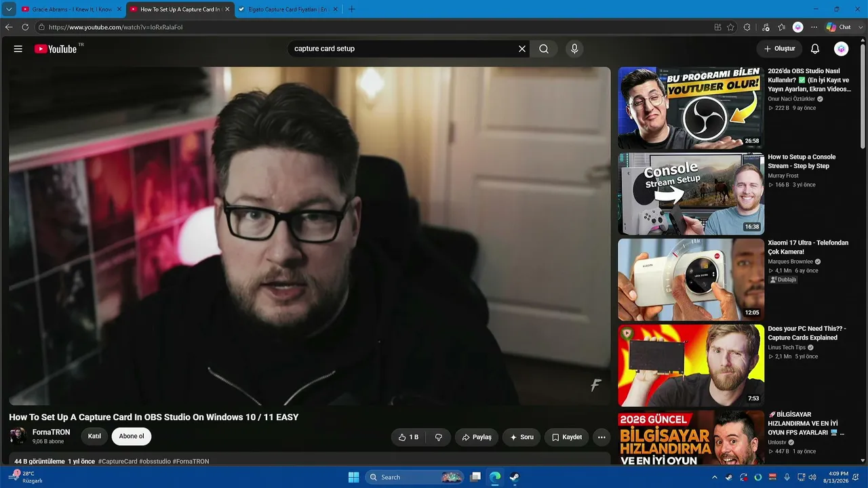Open YouTube notifications bell
The image size is (868, 488).
point(815,49)
